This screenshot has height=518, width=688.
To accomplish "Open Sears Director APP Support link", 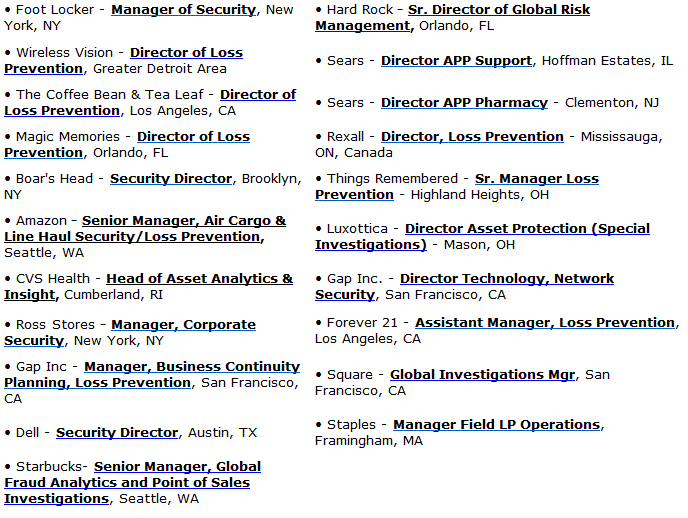I will pyautogui.click(x=456, y=61).
